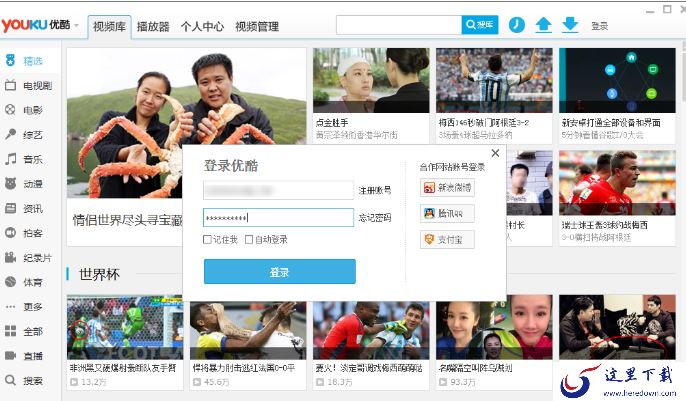
Task: Open the red jersey Swiss player video thumbnail
Action: tap(617, 183)
